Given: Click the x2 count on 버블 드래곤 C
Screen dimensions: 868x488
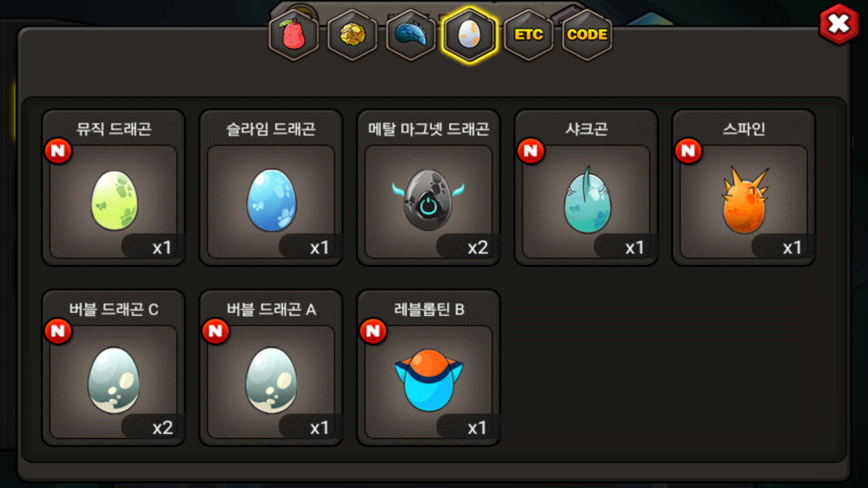Looking at the screenshot, I should pyautogui.click(x=163, y=428).
